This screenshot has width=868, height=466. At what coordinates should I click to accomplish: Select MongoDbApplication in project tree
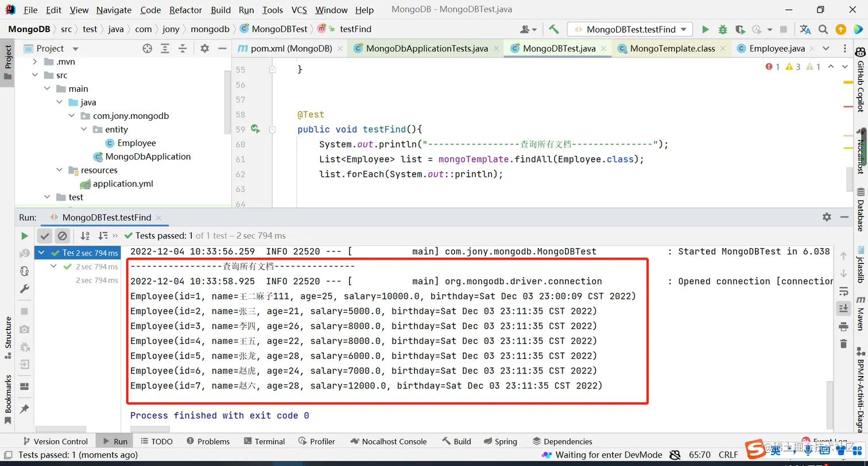(148, 157)
